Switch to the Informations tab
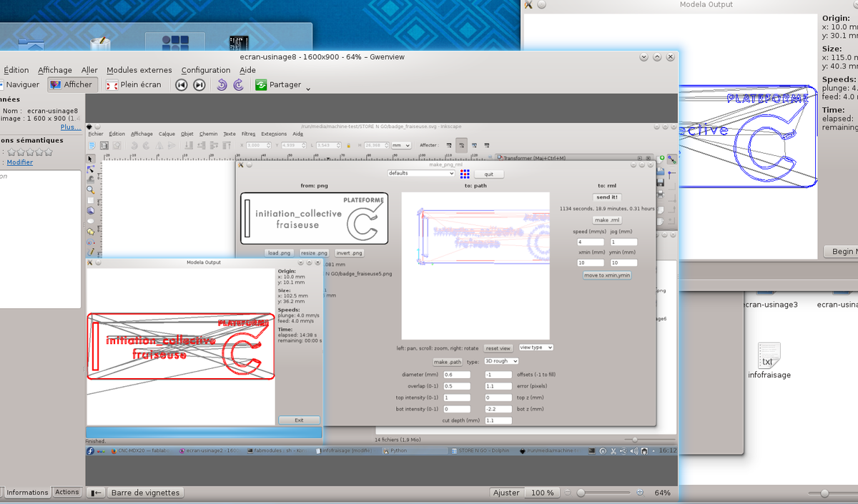This screenshot has height=504, width=858. click(27, 492)
